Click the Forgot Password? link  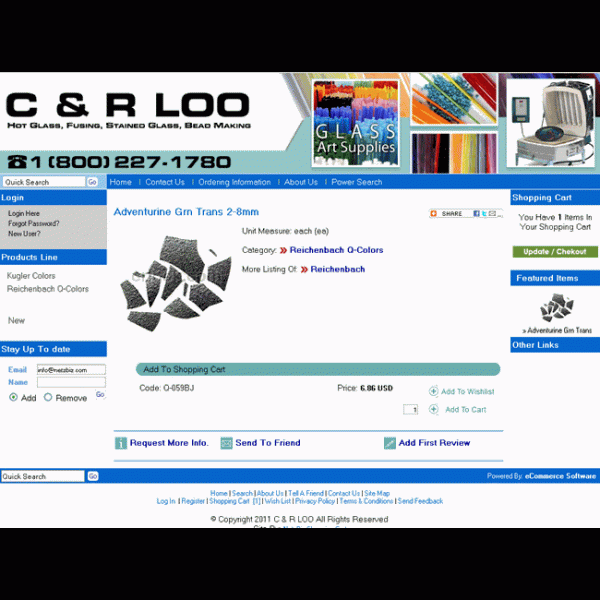tap(34, 223)
